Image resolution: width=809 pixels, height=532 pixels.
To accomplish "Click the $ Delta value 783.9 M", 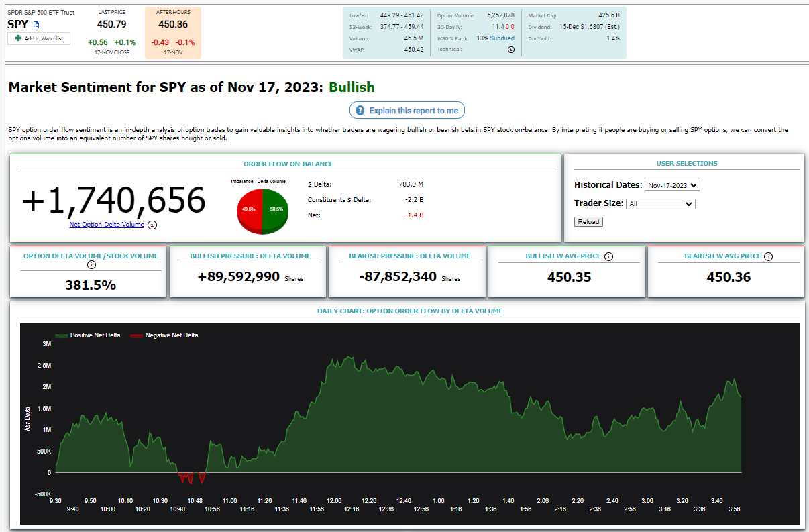I will pyautogui.click(x=411, y=184).
